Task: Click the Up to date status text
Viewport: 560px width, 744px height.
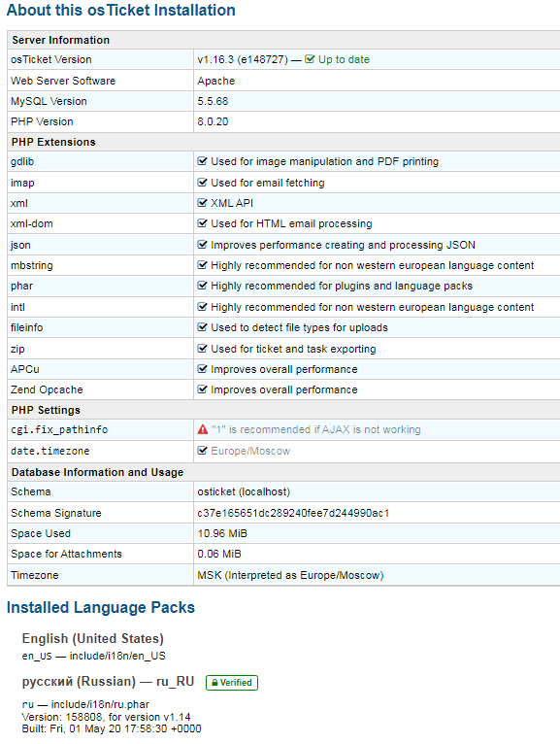Action: [344, 59]
